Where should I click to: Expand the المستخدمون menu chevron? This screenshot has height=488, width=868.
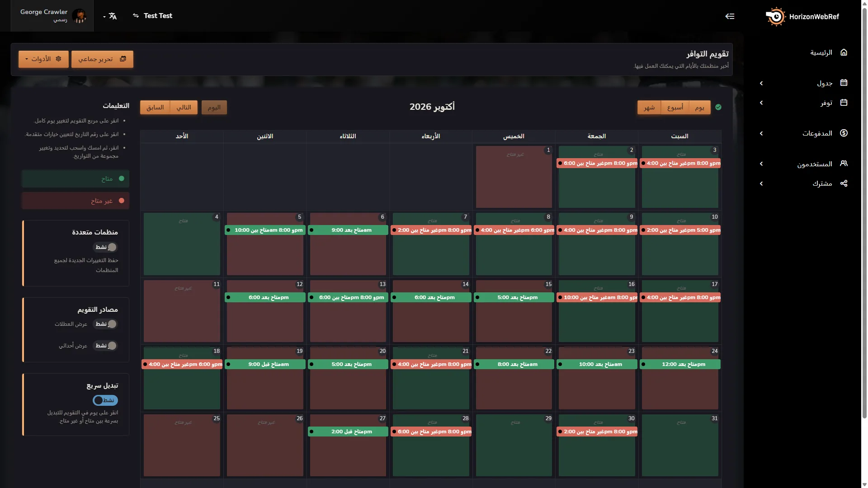coord(761,164)
